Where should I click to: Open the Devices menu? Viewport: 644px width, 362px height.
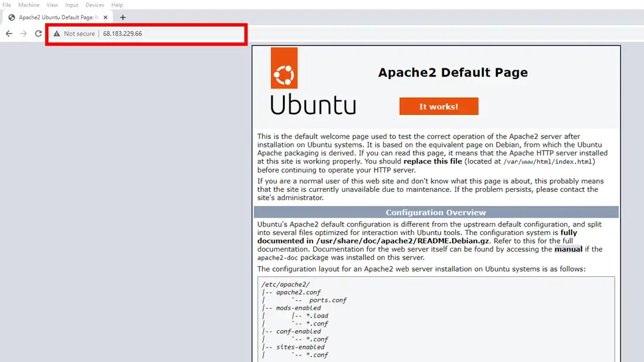point(94,5)
